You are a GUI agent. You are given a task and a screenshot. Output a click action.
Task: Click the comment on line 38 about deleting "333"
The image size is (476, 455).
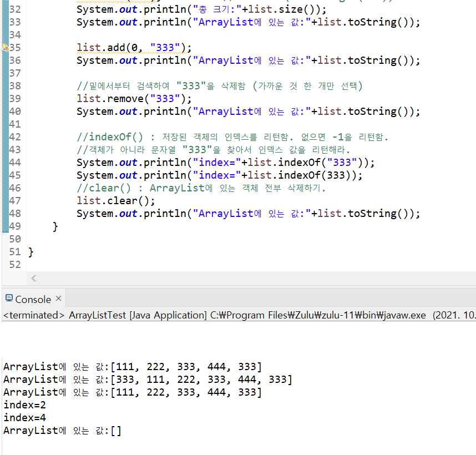point(220,86)
